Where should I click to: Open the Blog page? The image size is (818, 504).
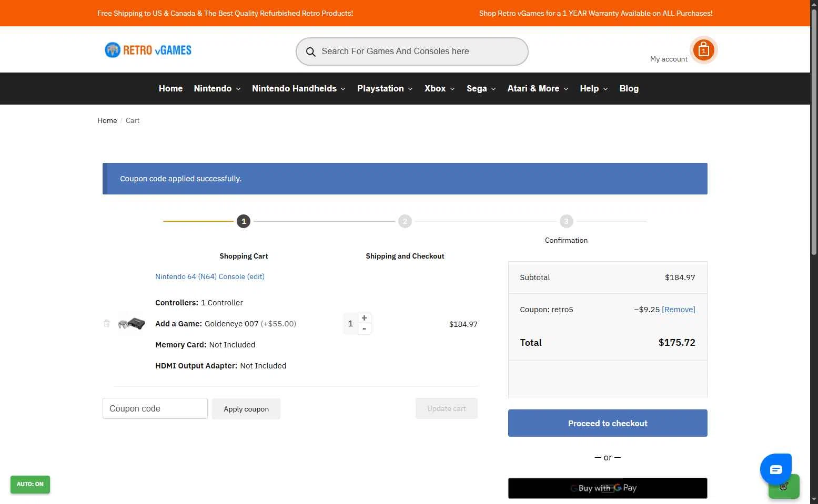pos(629,88)
